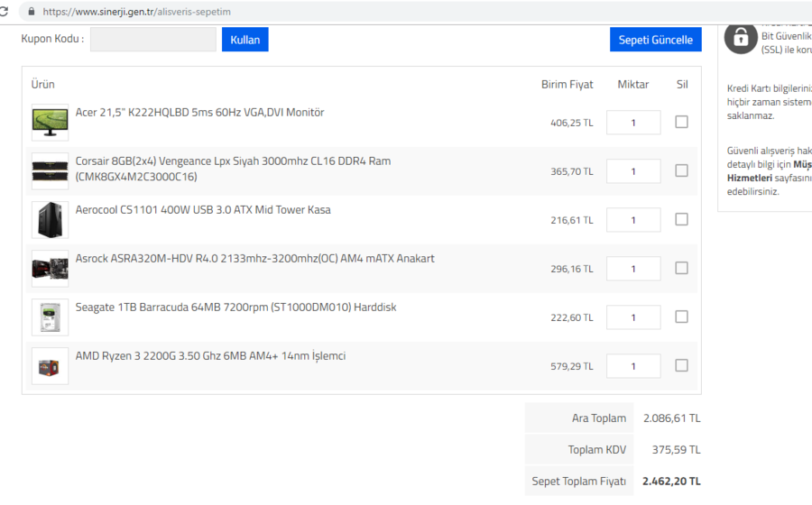
Task: Click quantity field for Seagate Harddisk
Action: 633,317
